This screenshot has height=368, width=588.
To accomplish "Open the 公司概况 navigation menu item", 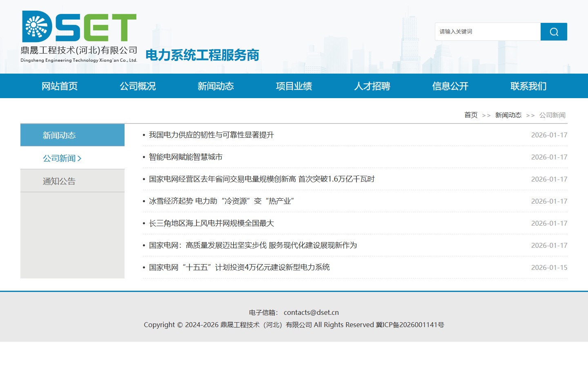I will click(138, 86).
